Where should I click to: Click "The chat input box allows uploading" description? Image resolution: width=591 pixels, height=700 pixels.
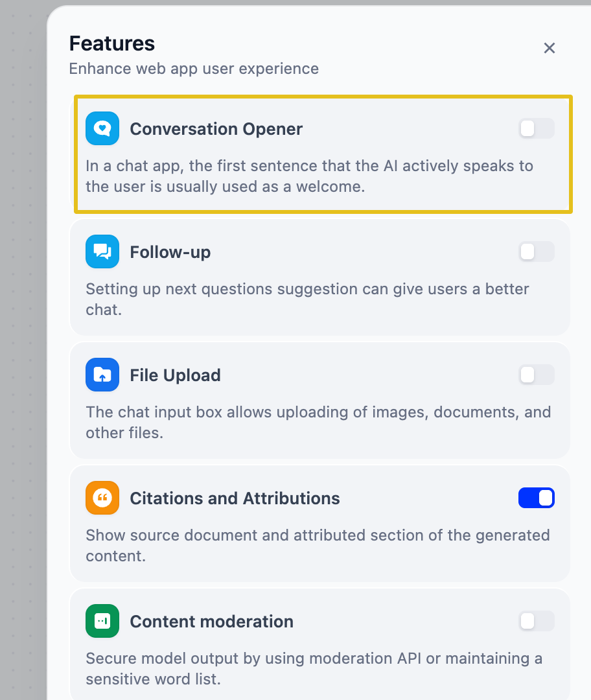tap(318, 423)
